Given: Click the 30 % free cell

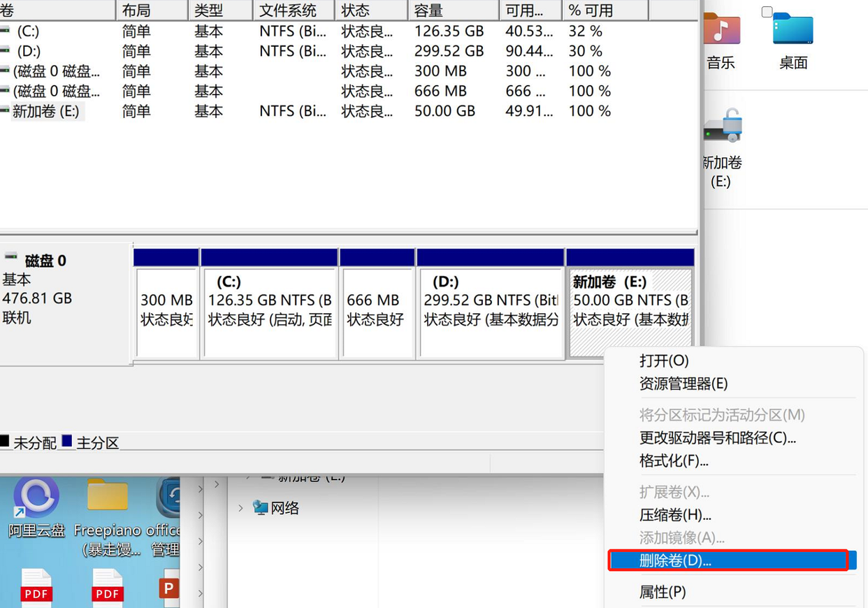Looking at the screenshot, I should pyautogui.click(x=586, y=51).
